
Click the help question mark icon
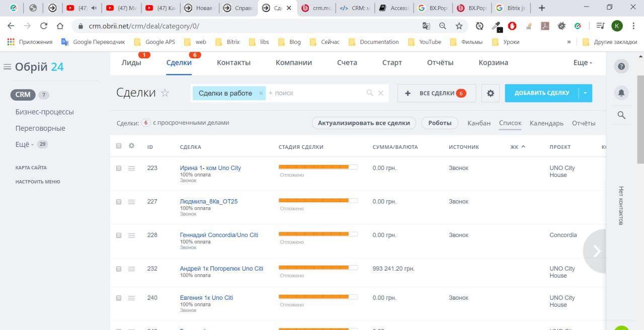point(621,66)
